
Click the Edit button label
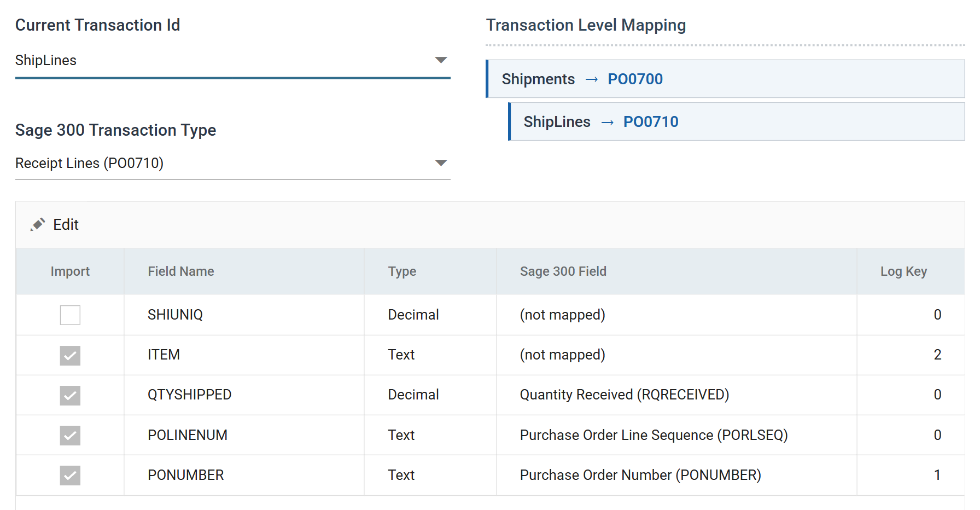pyautogui.click(x=66, y=225)
